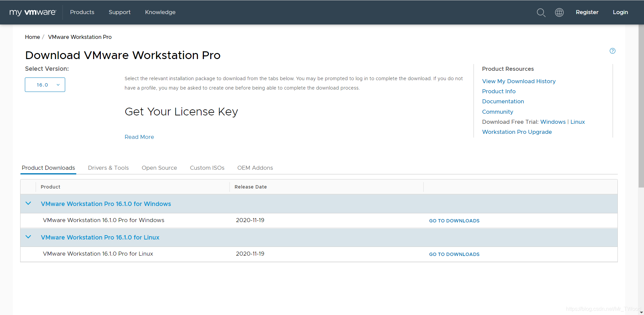Click the Register link
This screenshot has width=644, height=315.
click(x=587, y=12)
